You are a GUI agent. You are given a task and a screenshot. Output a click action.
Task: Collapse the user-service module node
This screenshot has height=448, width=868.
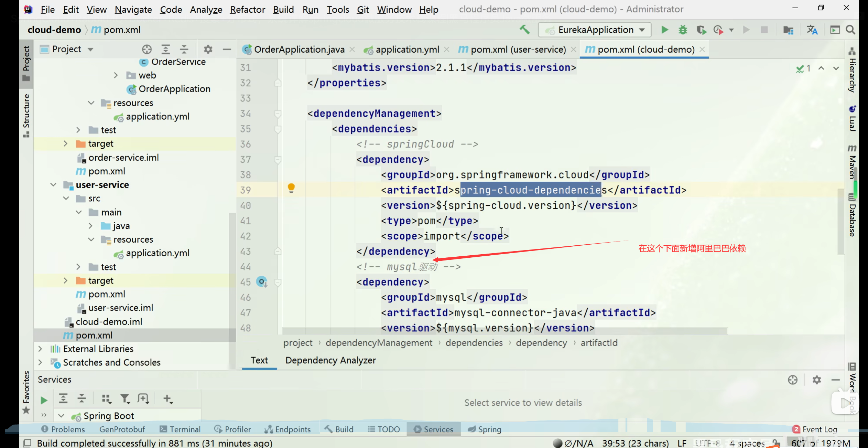pyautogui.click(x=53, y=185)
